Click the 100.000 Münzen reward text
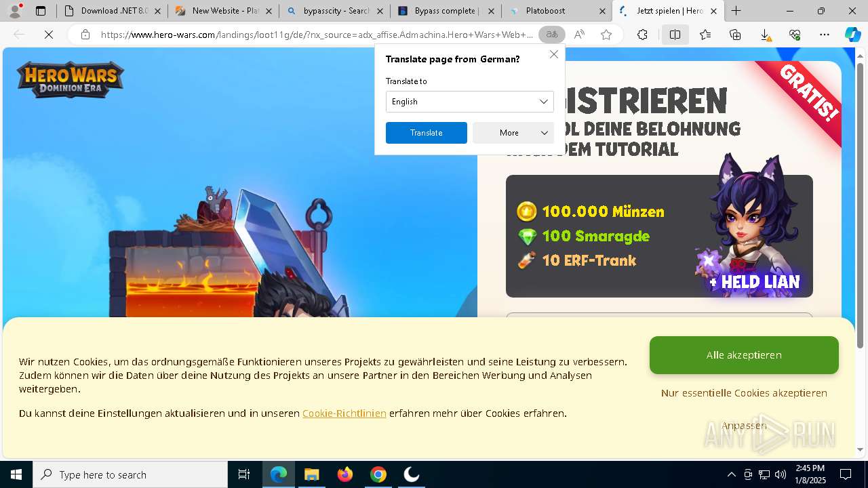Image resolution: width=868 pixels, height=488 pixels. point(603,211)
